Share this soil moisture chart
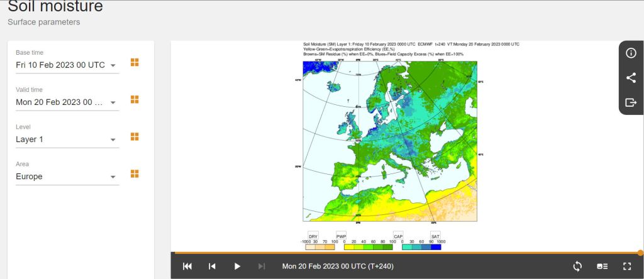 631,78
